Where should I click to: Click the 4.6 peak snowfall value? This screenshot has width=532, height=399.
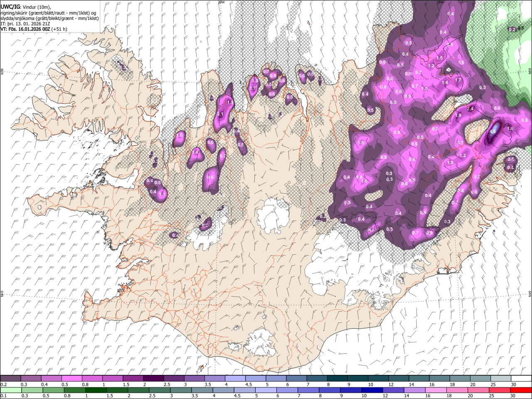[x=493, y=131]
